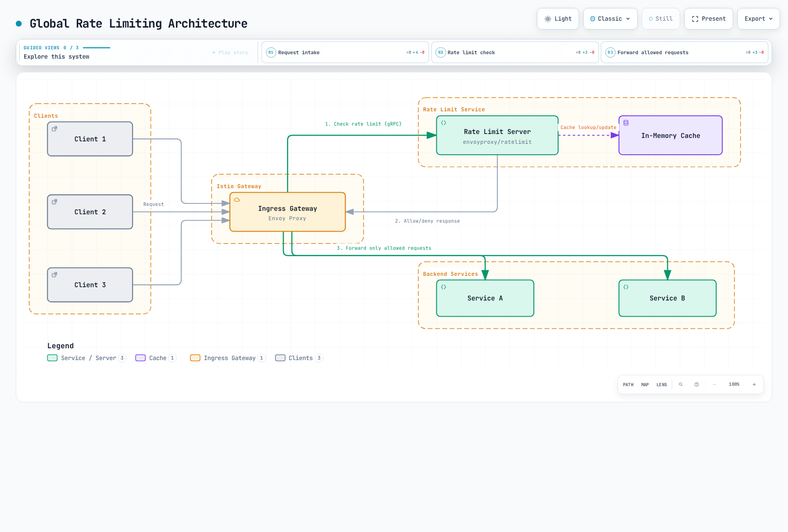
Task: Click the "Global Rate Limiting Architecture" title
Action: tap(138, 24)
